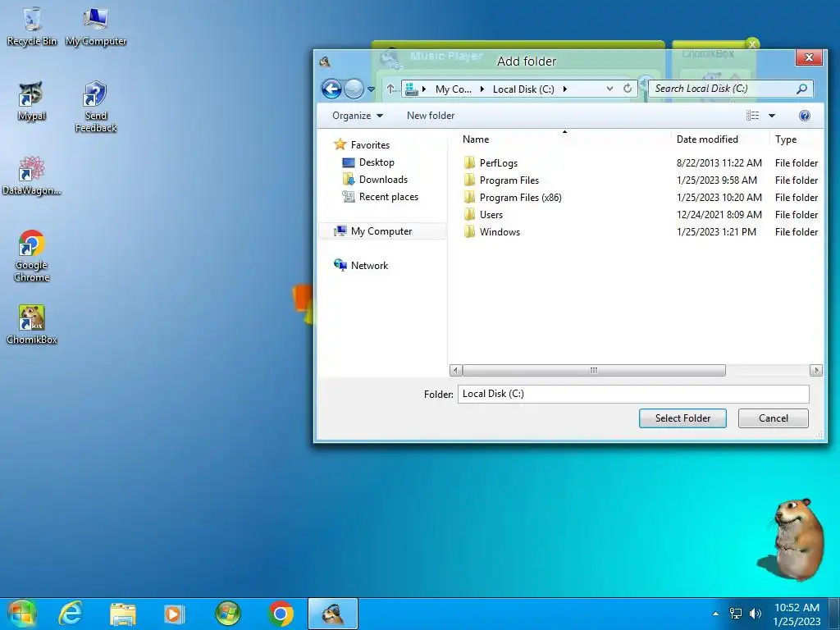Sort by the Name column header
The width and height of the screenshot is (840, 630).
pos(476,139)
